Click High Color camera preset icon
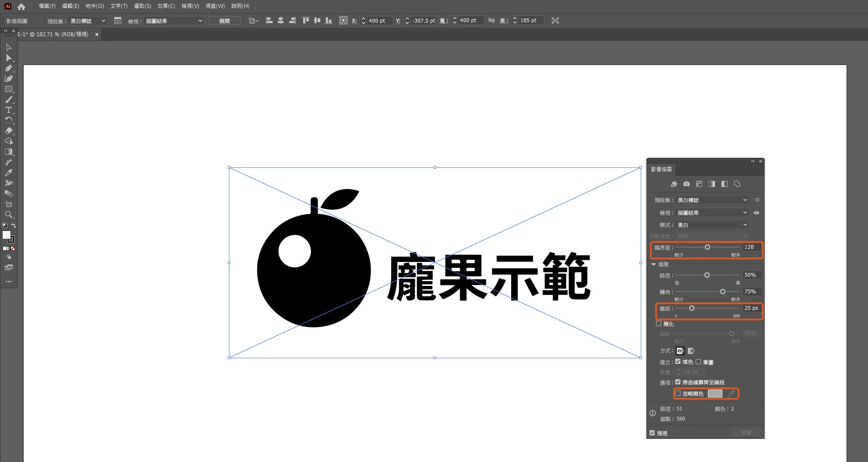Image resolution: width=868 pixels, height=462 pixels. [687, 184]
